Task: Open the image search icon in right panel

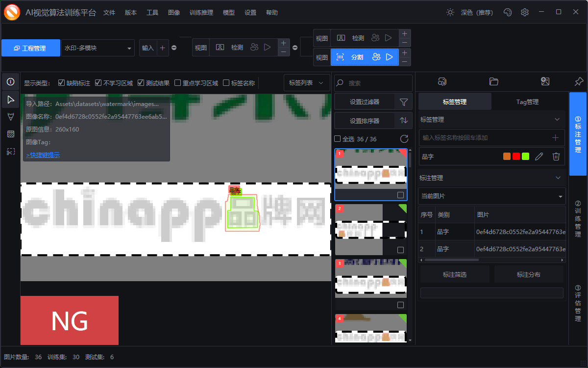Action: tap(442, 81)
